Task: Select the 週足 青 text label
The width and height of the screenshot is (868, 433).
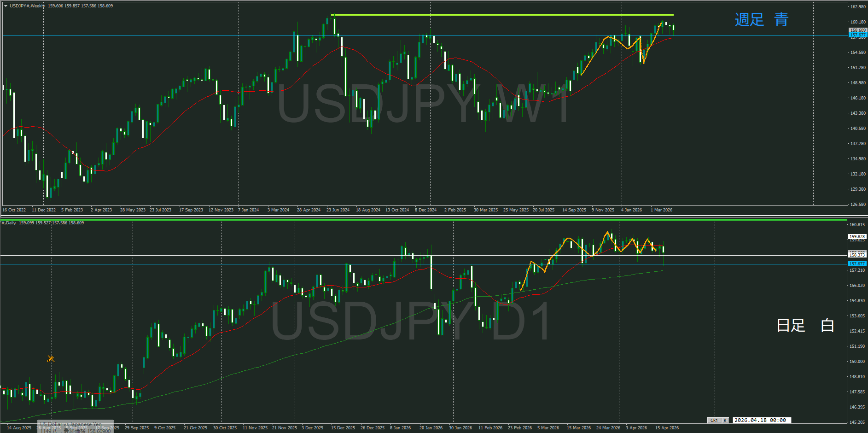Action: point(761,20)
